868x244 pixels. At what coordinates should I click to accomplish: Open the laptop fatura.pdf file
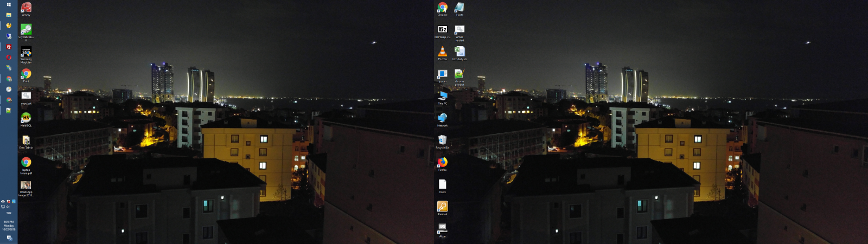point(25,163)
